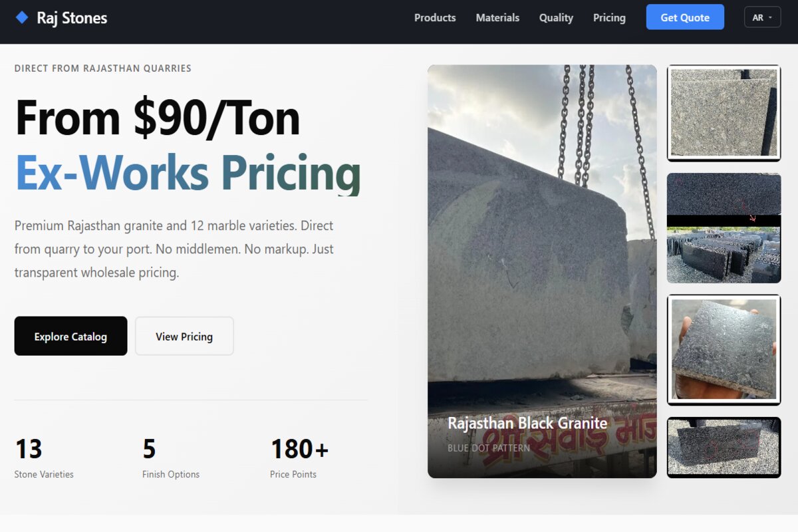Click the 13 Stone Varieties stat
The image size is (798, 532).
(x=44, y=458)
